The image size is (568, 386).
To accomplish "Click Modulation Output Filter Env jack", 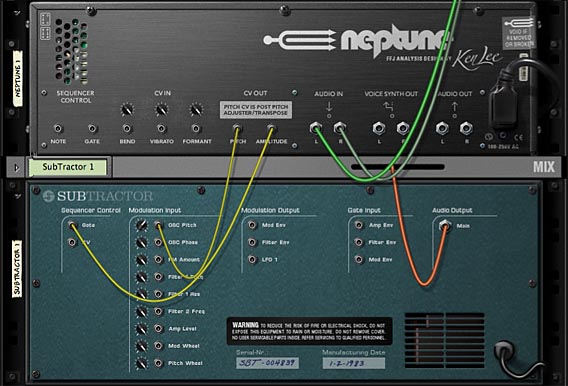I will (252, 242).
